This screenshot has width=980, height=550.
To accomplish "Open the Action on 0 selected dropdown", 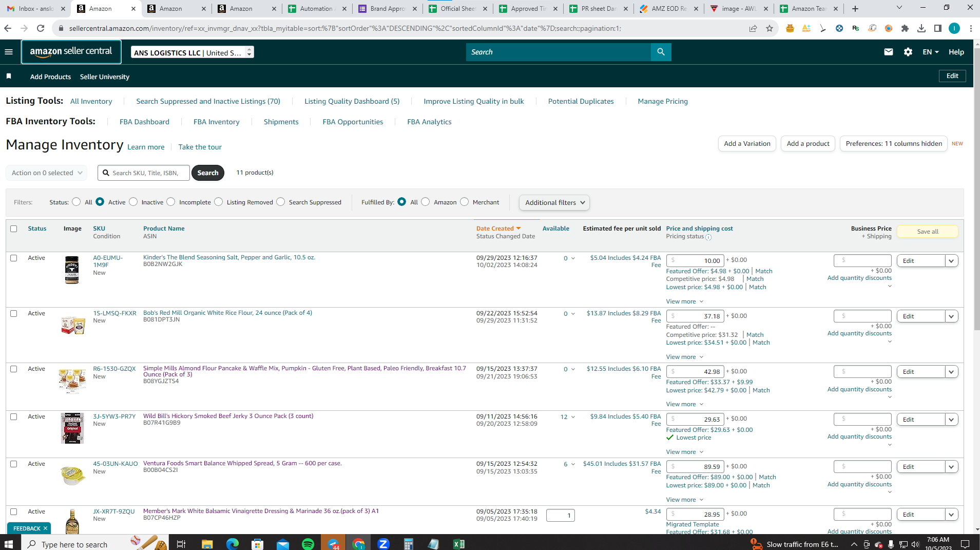I will pyautogui.click(x=47, y=173).
